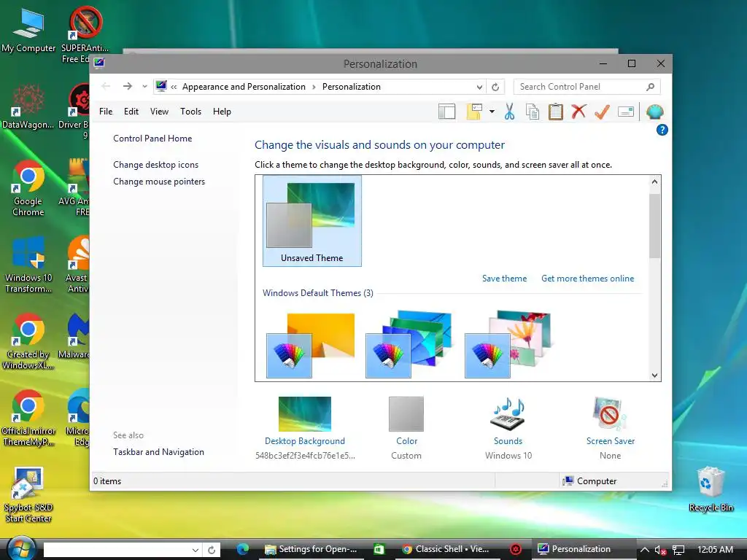The image size is (747, 560).
Task: Open the recent locations dropdown chevron
Action: 144,87
